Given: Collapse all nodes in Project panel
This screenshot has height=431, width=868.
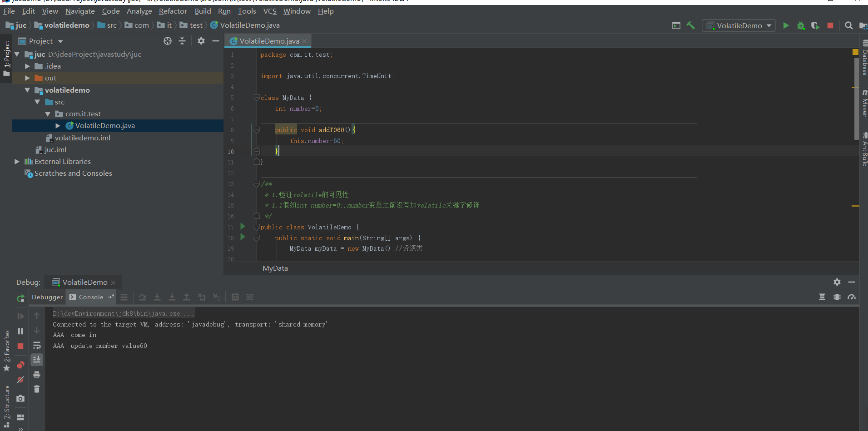Looking at the screenshot, I should (x=182, y=41).
